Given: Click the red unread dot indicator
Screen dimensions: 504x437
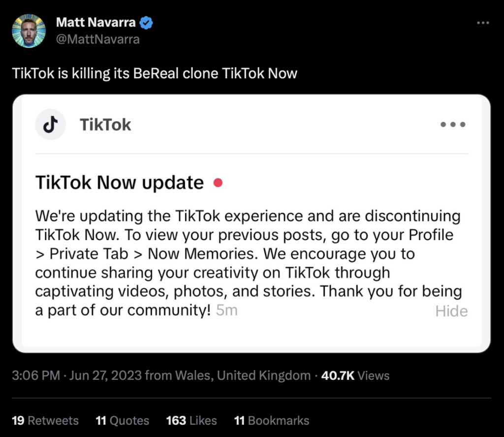Looking at the screenshot, I should [218, 183].
